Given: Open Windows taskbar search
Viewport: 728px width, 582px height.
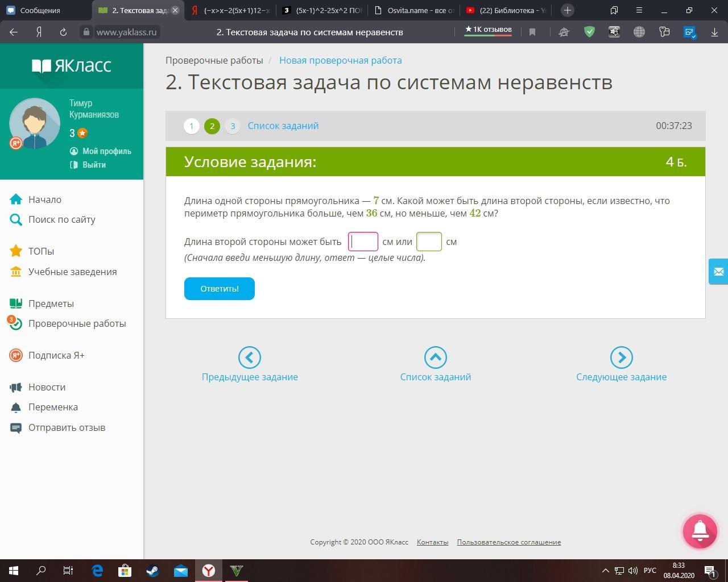Looking at the screenshot, I should click(x=41, y=571).
